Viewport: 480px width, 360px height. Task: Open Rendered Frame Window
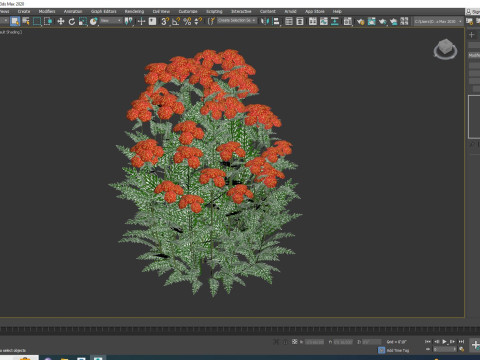click(371, 21)
